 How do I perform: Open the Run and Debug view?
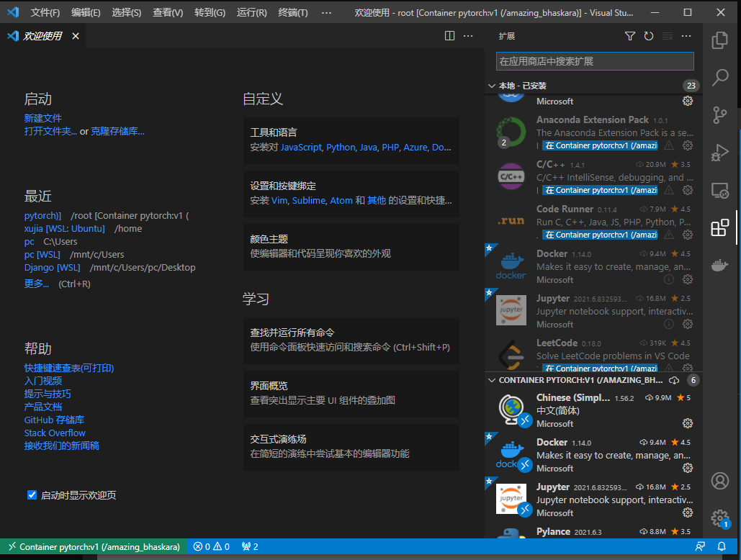(719, 153)
